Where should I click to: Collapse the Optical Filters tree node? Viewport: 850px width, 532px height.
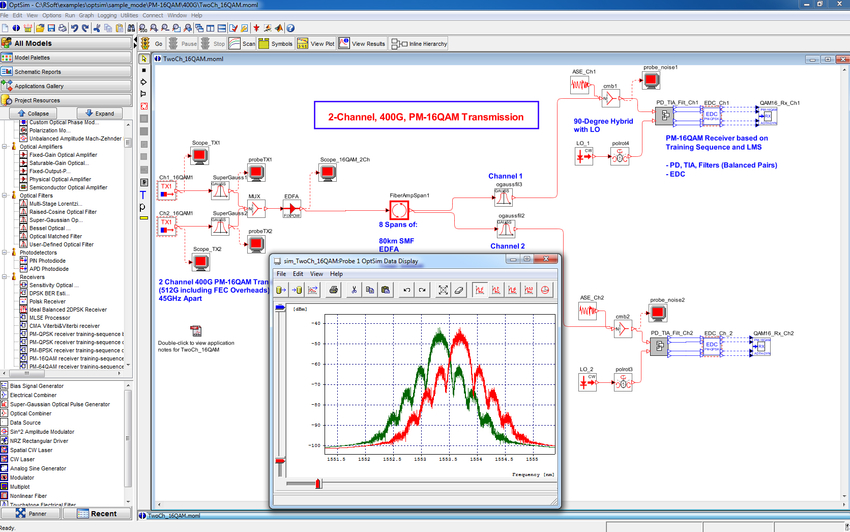coord(4,195)
